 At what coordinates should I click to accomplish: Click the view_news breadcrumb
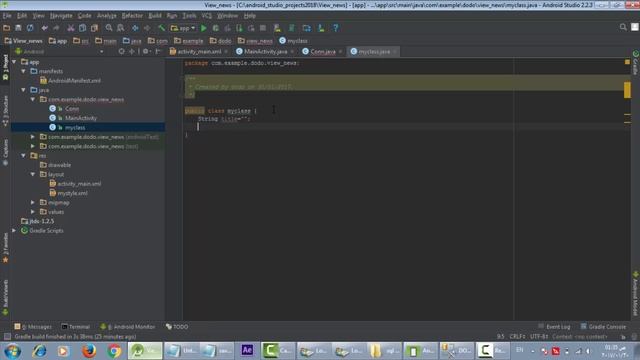coord(255,41)
